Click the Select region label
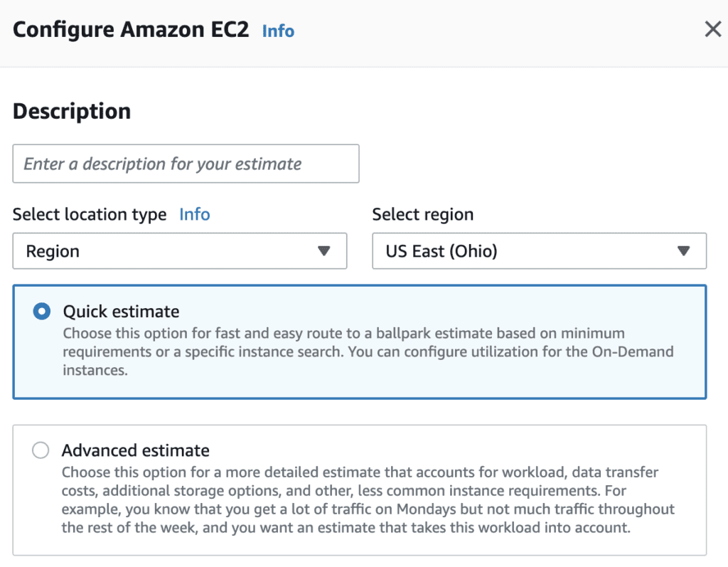 point(423,214)
